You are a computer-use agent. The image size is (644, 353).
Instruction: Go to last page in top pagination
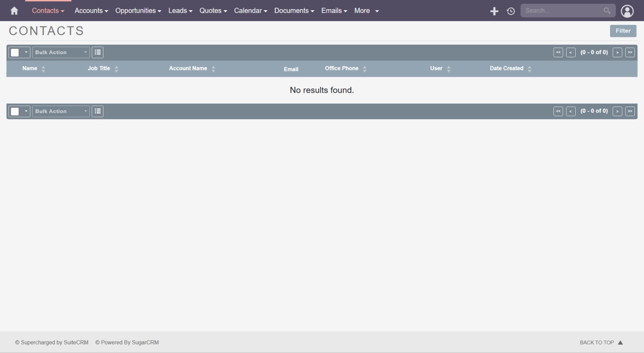click(630, 52)
